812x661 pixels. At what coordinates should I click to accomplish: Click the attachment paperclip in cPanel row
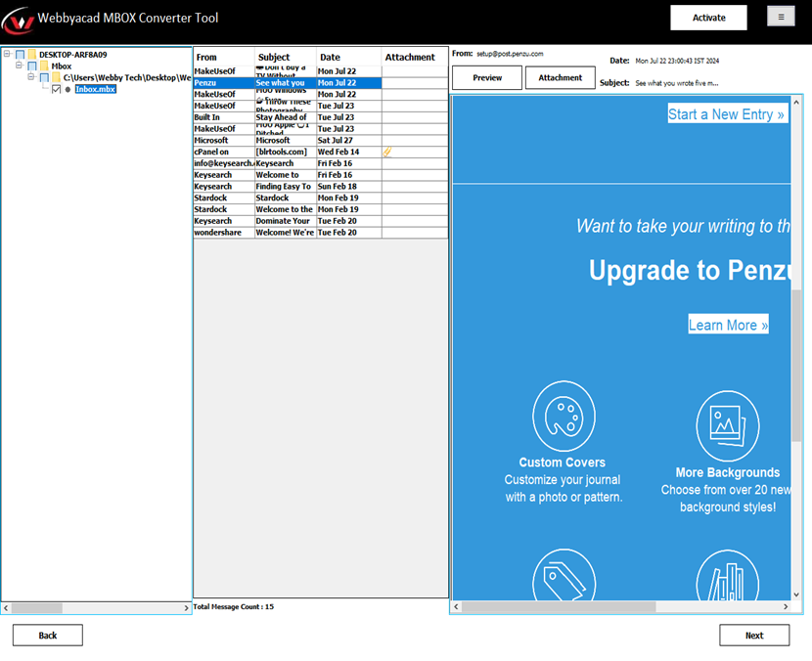coord(387,152)
